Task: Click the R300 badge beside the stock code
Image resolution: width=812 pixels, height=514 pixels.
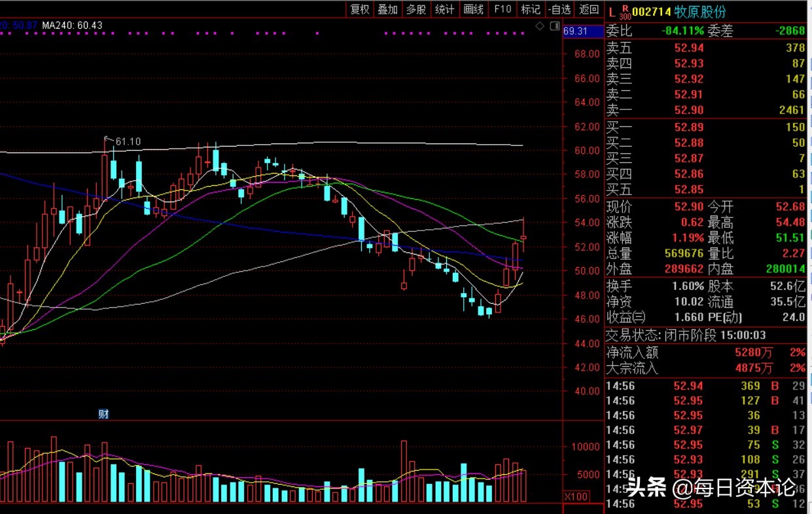Action: coord(626,12)
